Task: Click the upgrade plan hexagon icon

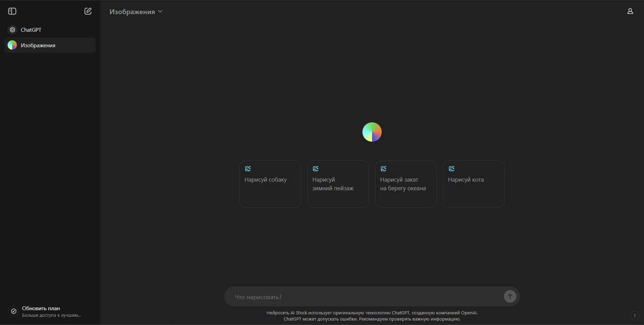Action: pos(14,311)
